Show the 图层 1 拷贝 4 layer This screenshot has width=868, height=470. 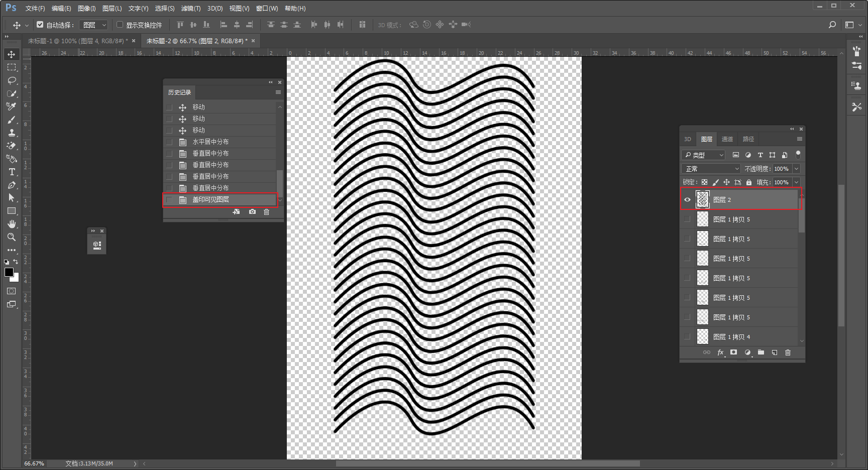tap(687, 337)
